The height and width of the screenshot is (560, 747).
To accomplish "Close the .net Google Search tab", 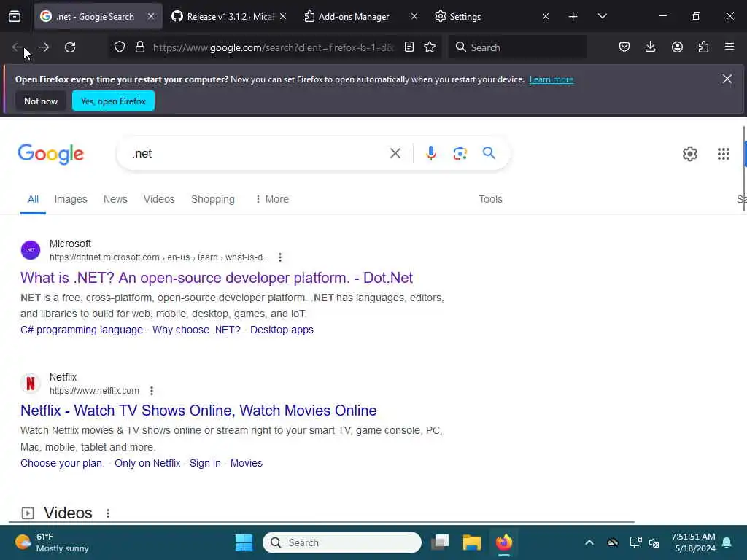I will pyautogui.click(x=151, y=17).
